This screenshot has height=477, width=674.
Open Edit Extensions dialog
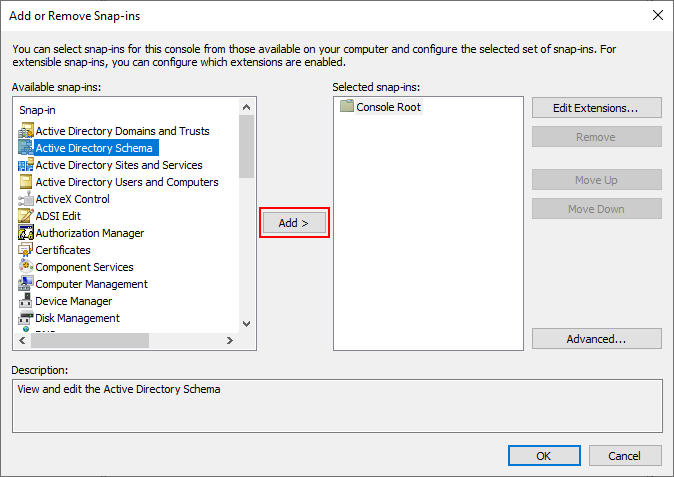coord(596,108)
